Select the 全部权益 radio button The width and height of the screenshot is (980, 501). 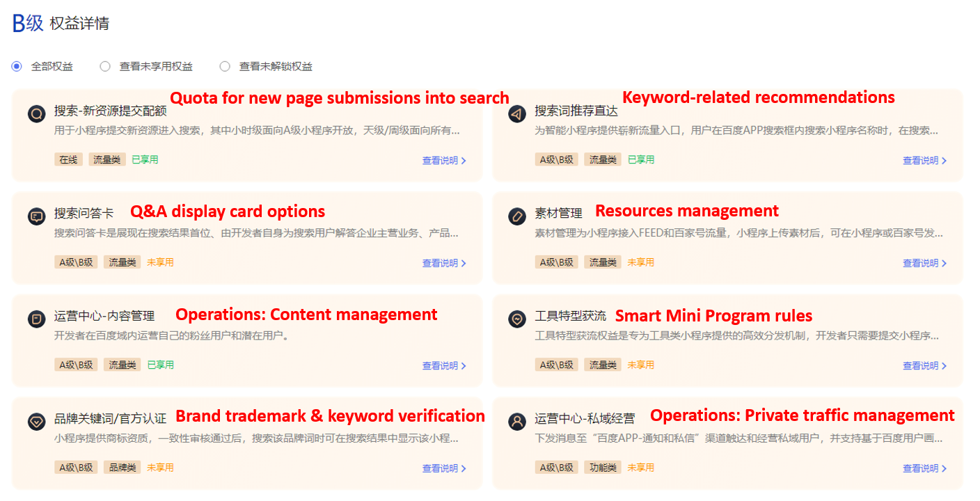point(17,67)
